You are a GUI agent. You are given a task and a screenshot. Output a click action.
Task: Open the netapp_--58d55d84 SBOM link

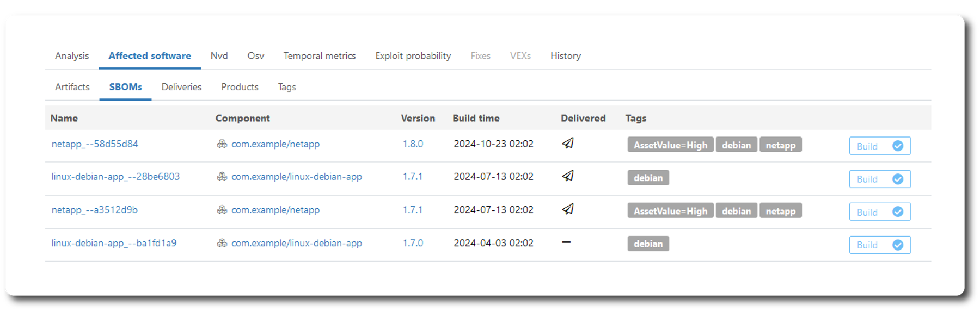click(x=95, y=144)
